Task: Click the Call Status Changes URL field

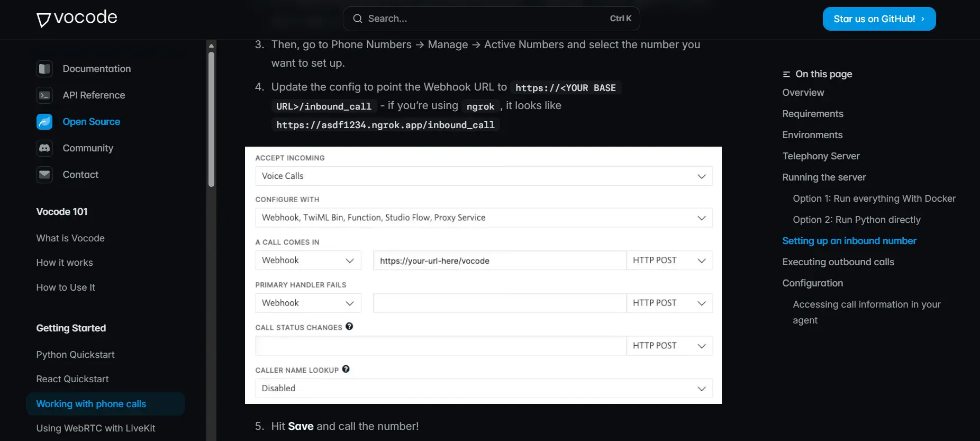Action: click(x=441, y=346)
